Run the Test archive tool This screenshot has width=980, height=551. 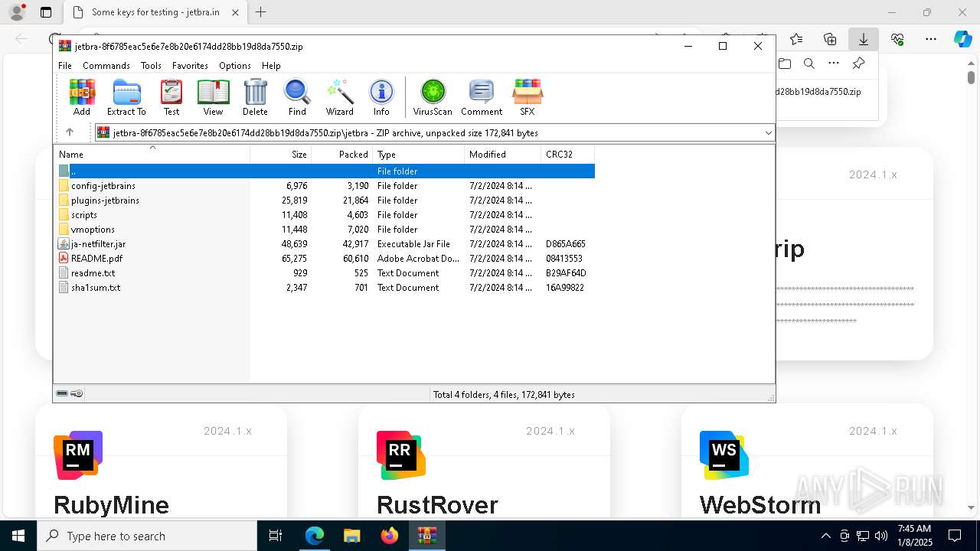pyautogui.click(x=171, y=97)
